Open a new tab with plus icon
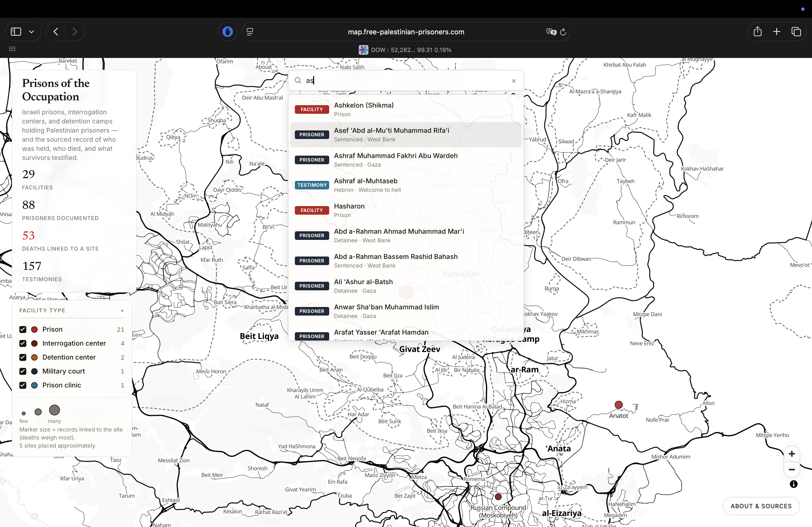The image size is (812, 527). pos(777,32)
